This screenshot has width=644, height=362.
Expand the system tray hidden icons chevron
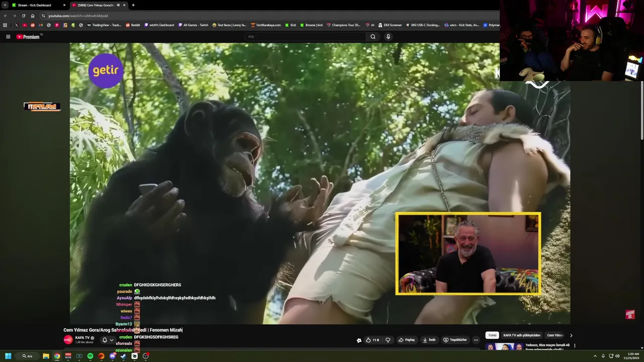click(x=595, y=356)
